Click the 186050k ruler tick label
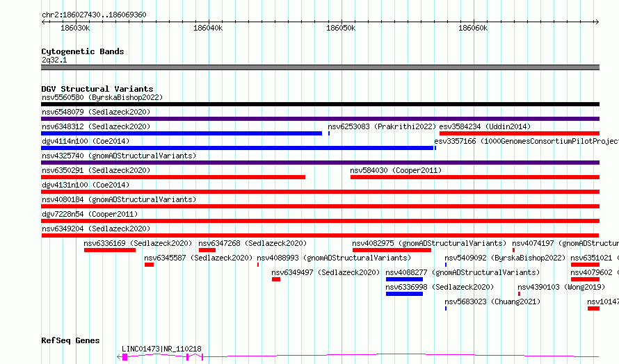 pos(341,28)
